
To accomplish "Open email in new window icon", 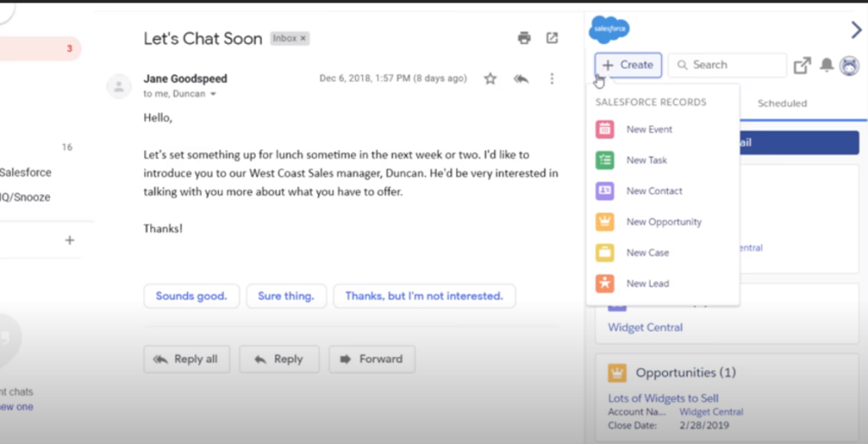I will coord(552,38).
